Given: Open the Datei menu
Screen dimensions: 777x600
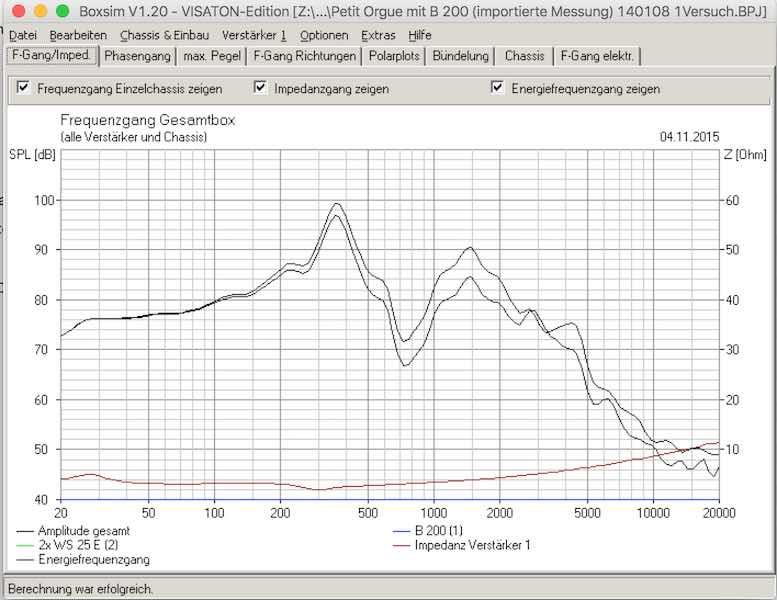Looking at the screenshot, I should click(22, 35).
